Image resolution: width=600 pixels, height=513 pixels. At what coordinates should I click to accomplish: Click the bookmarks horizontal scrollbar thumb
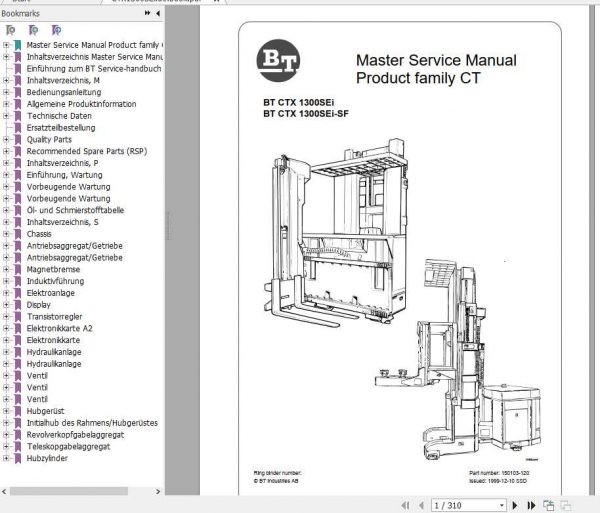click(69, 491)
